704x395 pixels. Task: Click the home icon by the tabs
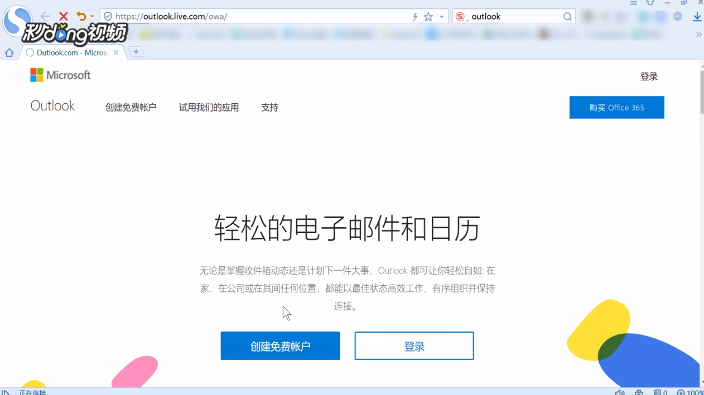pyautogui.click(x=9, y=53)
